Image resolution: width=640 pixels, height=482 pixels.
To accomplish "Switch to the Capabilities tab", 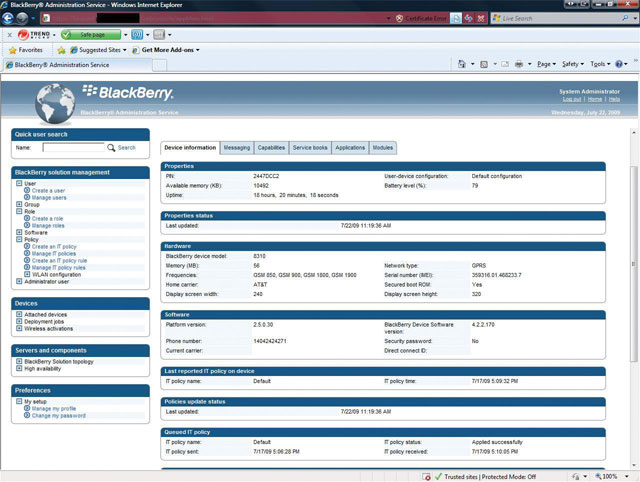I will (x=271, y=148).
